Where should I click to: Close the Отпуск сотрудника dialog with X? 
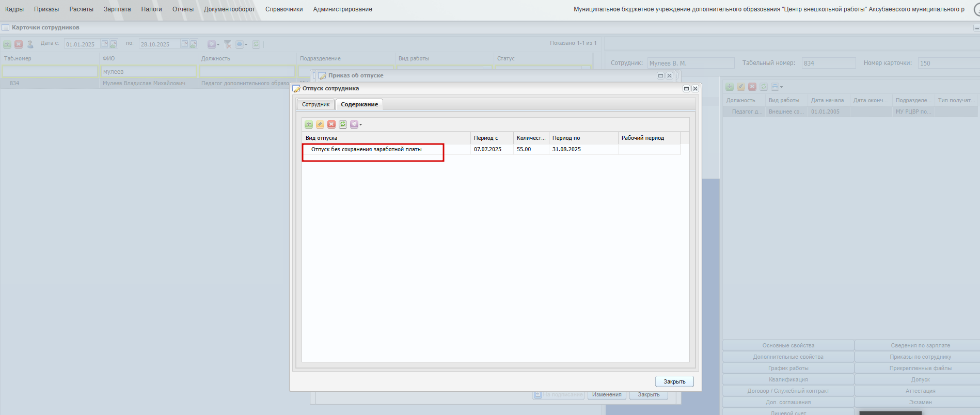695,89
